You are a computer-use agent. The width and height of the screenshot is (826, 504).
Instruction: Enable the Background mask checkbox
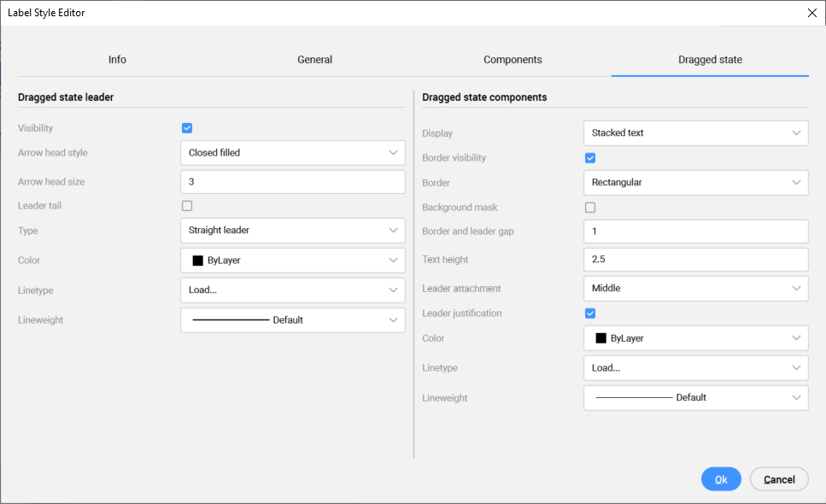click(x=590, y=208)
